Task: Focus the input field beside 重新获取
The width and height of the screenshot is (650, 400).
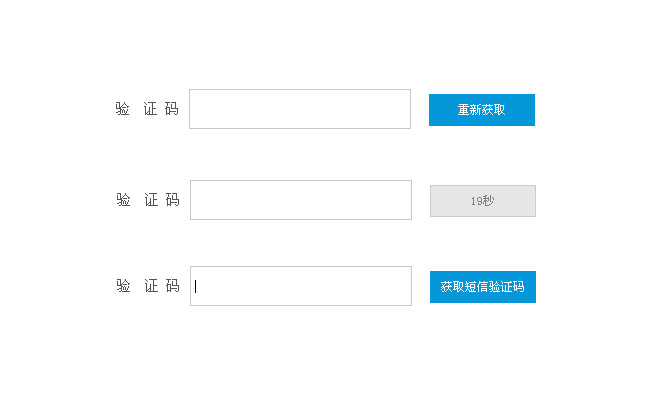Action: (x=299, y=109)
